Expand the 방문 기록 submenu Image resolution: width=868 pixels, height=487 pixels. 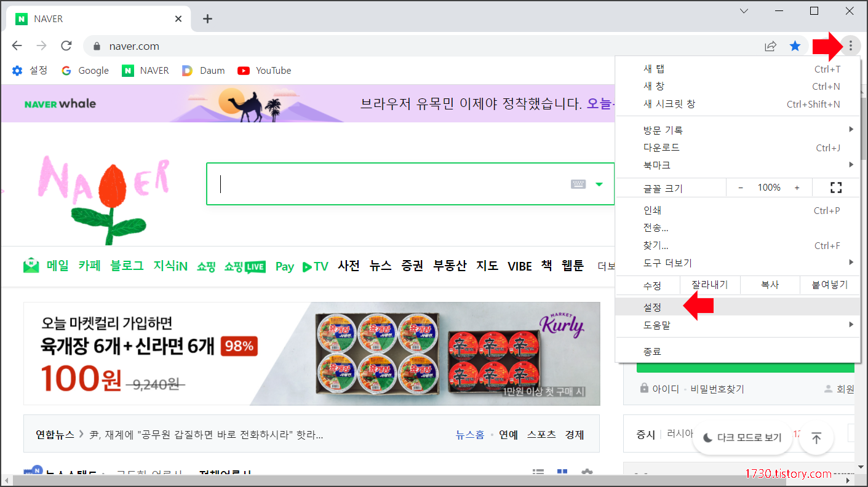coord(738,130)
